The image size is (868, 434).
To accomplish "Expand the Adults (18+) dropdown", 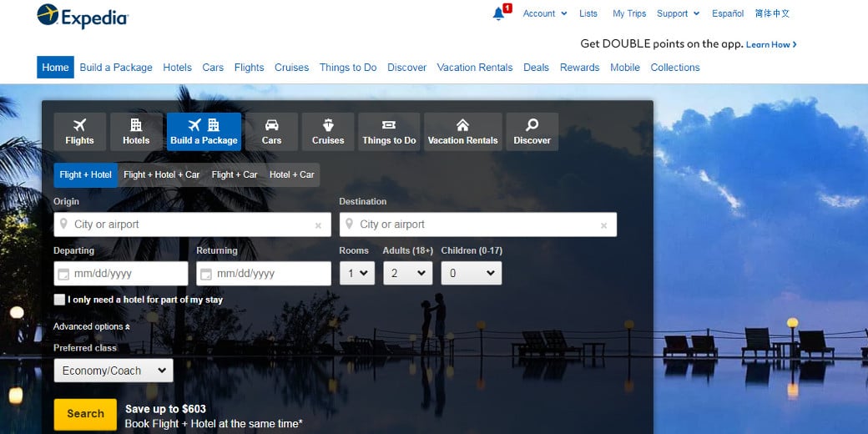I will click(407, 273).
